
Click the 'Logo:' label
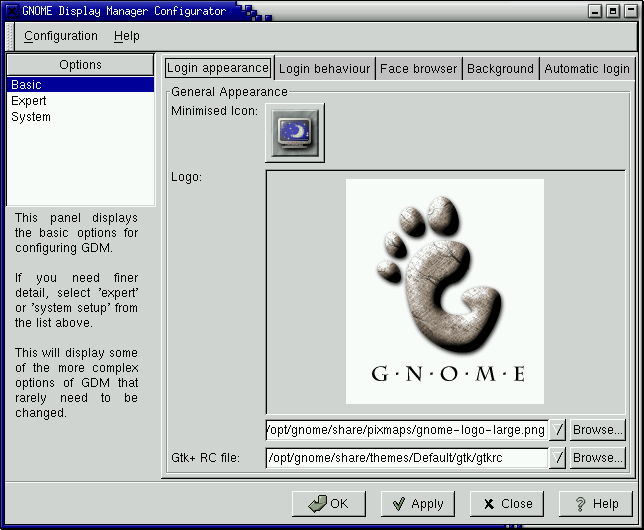tap(186, 177)
